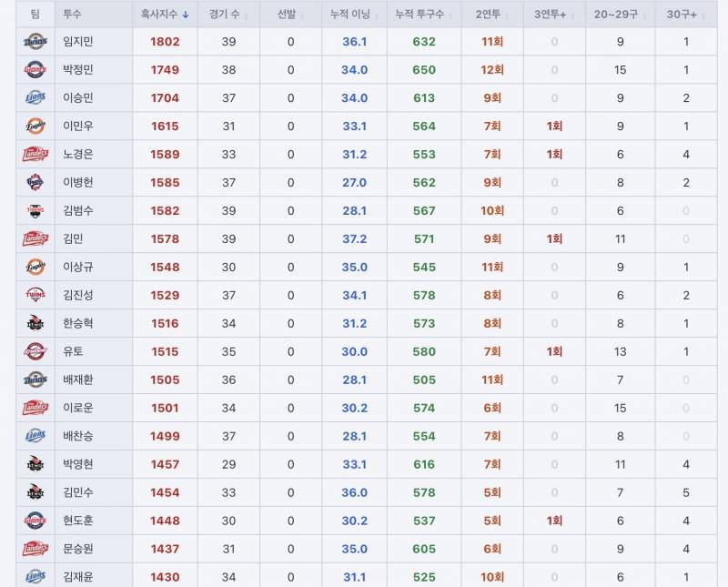Sort by 혹사지수 column header
The image size is (728, 587).
(165, 15)
